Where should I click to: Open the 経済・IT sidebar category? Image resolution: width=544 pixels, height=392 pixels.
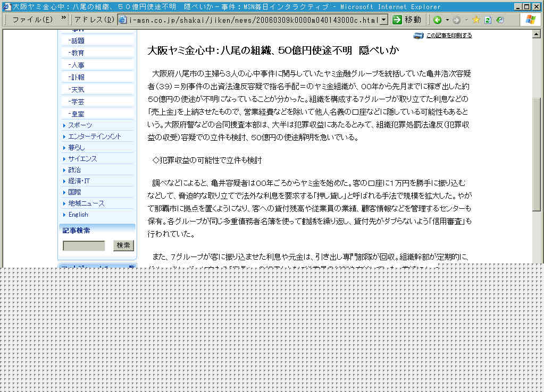click(x=79, y=181)
